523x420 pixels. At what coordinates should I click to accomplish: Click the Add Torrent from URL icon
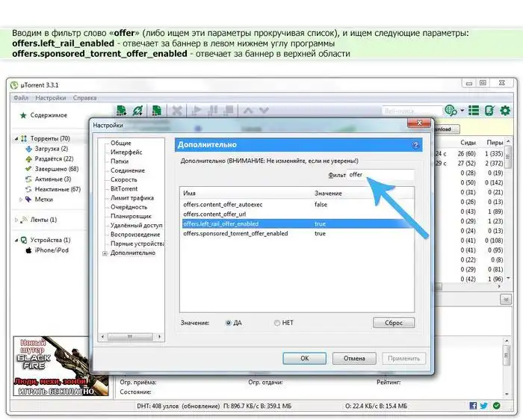pos(137,111)
